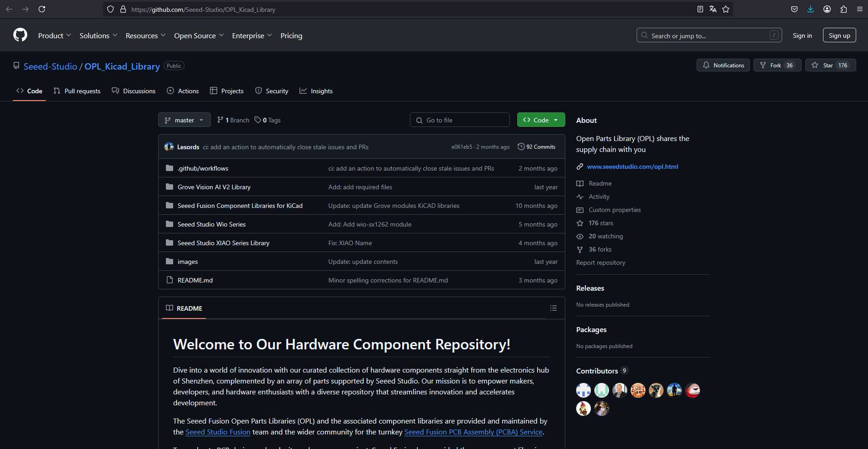Click the star icon beside Star 176
868x449 pixels.
815,65
